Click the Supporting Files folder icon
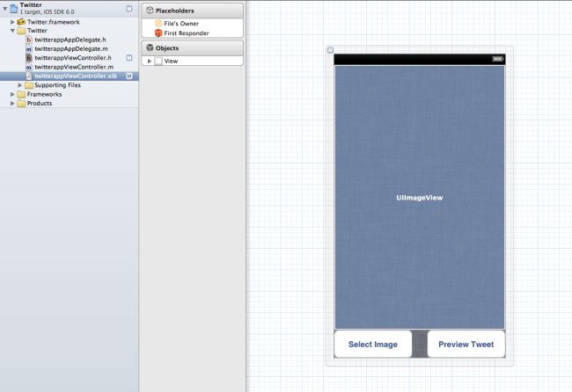The width and height of the screenshot is (572, 392). point(29,85)
